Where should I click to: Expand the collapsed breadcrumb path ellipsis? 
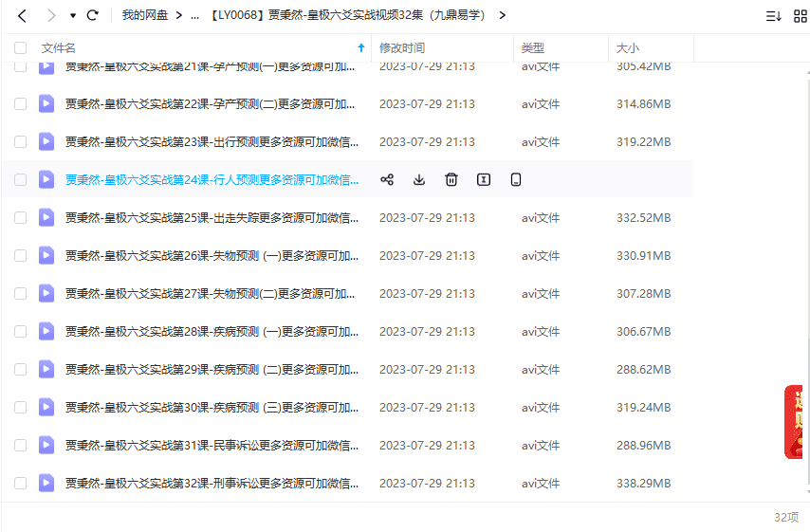coord(194,15)
